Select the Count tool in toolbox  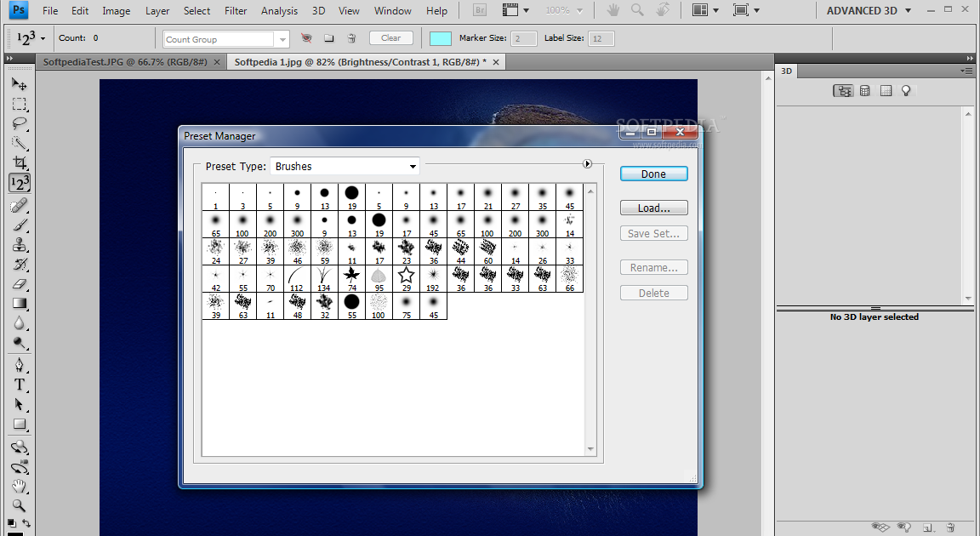20,183
